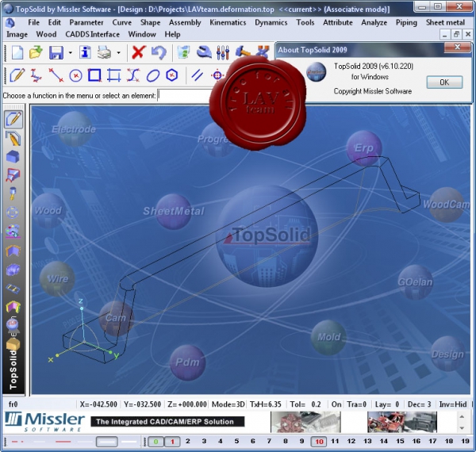Activate the drilling tool context icon in sidebar
The width and height of the screenshot is (476, 452).
click(x=13, y=193)
